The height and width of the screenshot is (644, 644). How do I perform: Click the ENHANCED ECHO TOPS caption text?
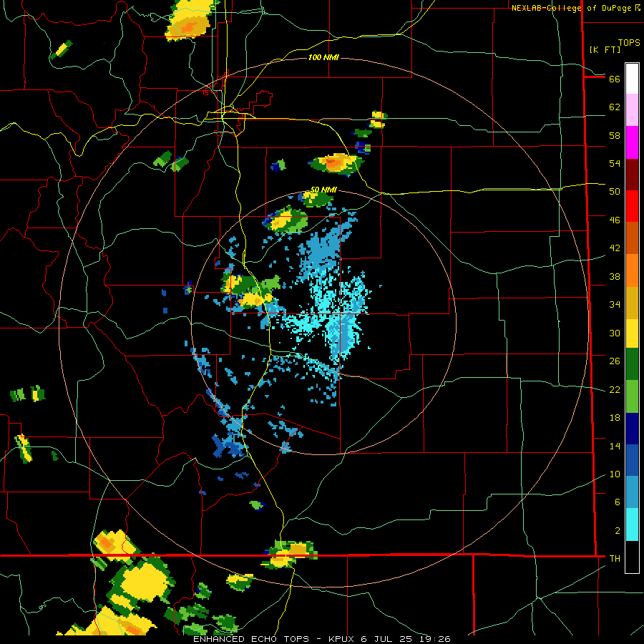(251, 639)
